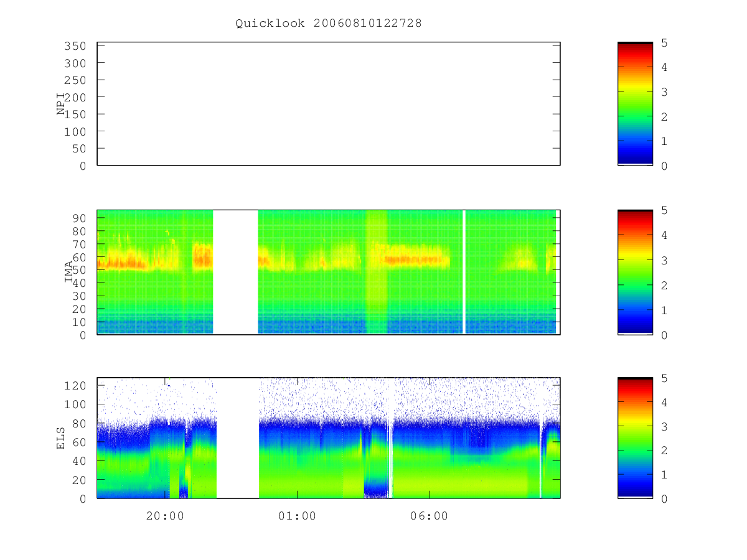Image resolution: width=747 pixels, height=560 pixels.
Task: Select the 80 tick on IMA axis
Action: pyautogui.click(x=78, y=231)
